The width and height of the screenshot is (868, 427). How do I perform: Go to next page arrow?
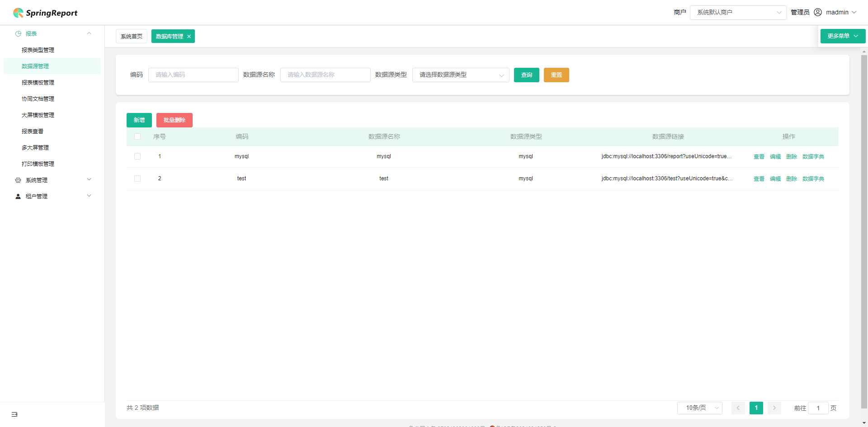pyautogui.click(x=774, y=408)
